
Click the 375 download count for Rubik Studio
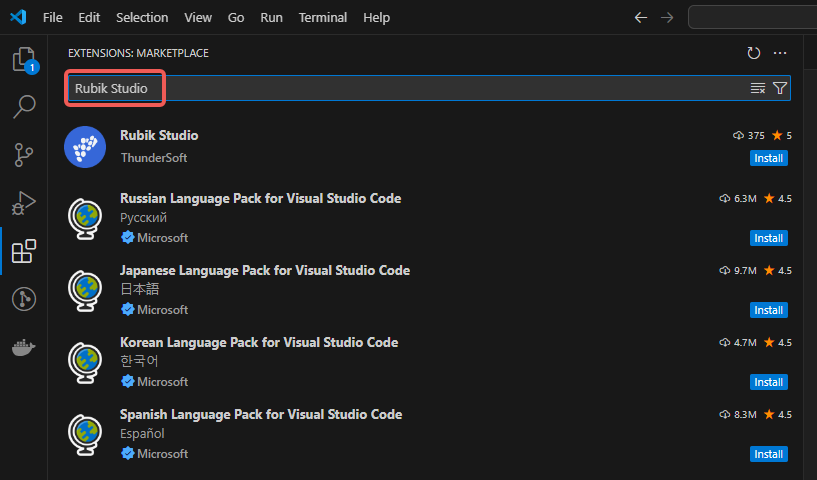click(749, 136)
